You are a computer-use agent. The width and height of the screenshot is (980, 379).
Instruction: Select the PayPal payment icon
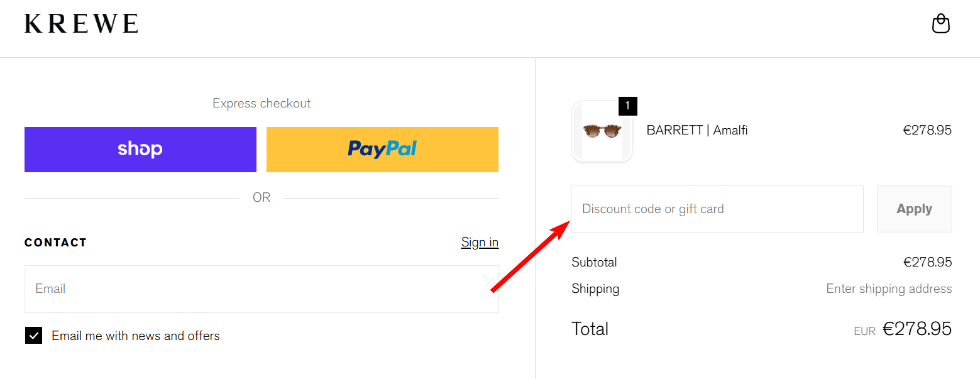[x=382, y=149]
